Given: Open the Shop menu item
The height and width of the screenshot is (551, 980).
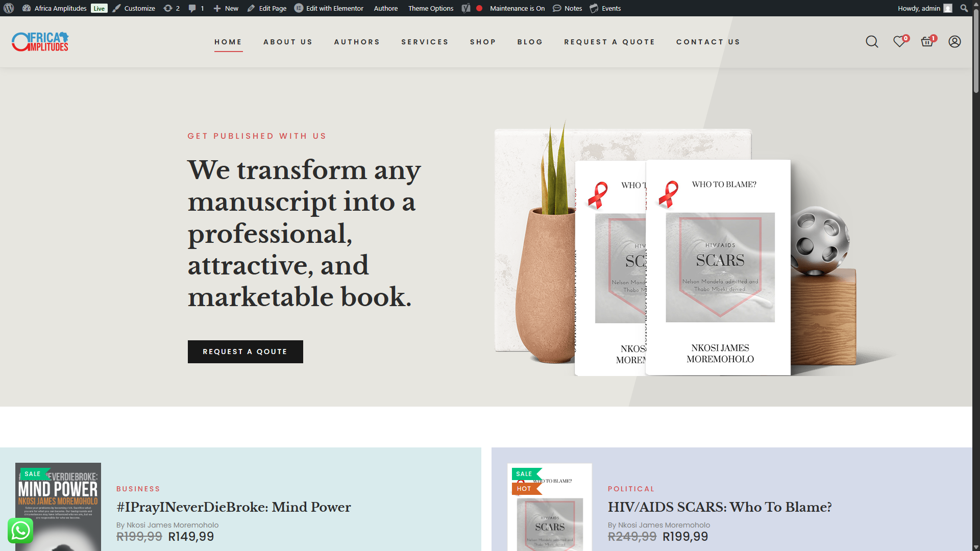Looking at the screenshot, I should tap(483, 42).
